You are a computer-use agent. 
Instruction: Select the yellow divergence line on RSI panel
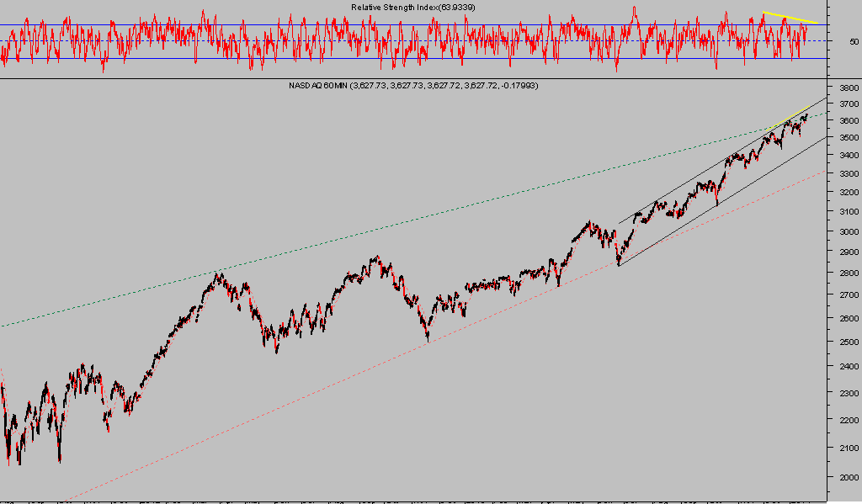tap(789, 17)
